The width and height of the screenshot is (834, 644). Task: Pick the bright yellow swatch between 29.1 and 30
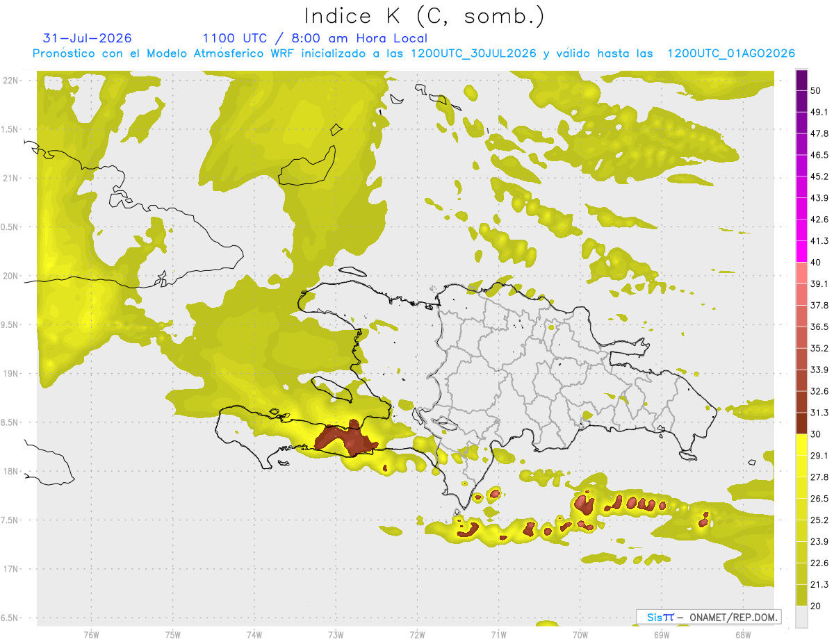tap(801, 445)
